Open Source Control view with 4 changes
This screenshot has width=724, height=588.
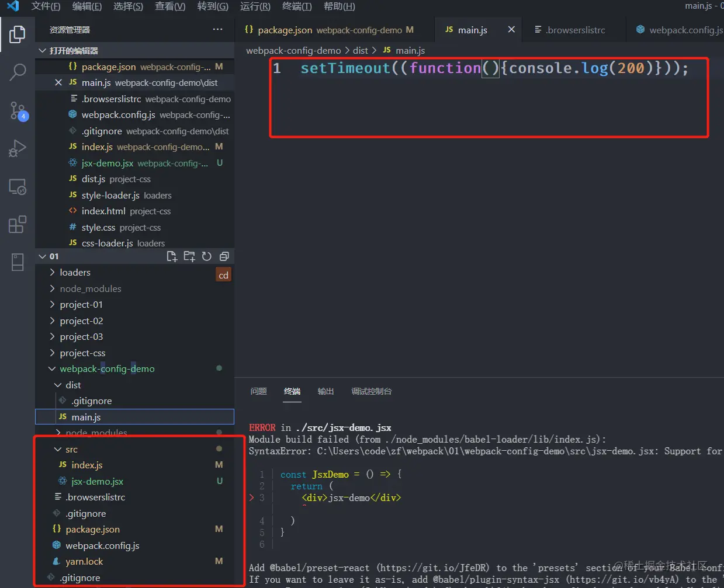point(18,110)
